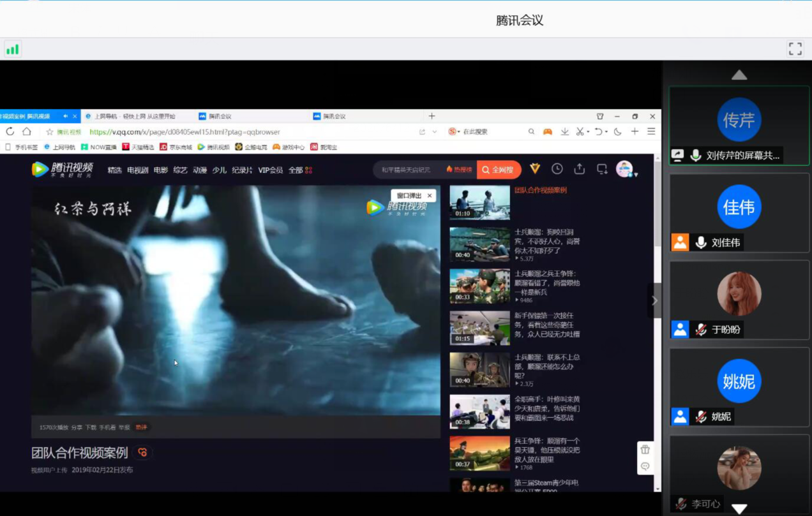This screenshot has height=516, width=812.
Task: Click the browser download arrow icon
Action: point(564,132)
